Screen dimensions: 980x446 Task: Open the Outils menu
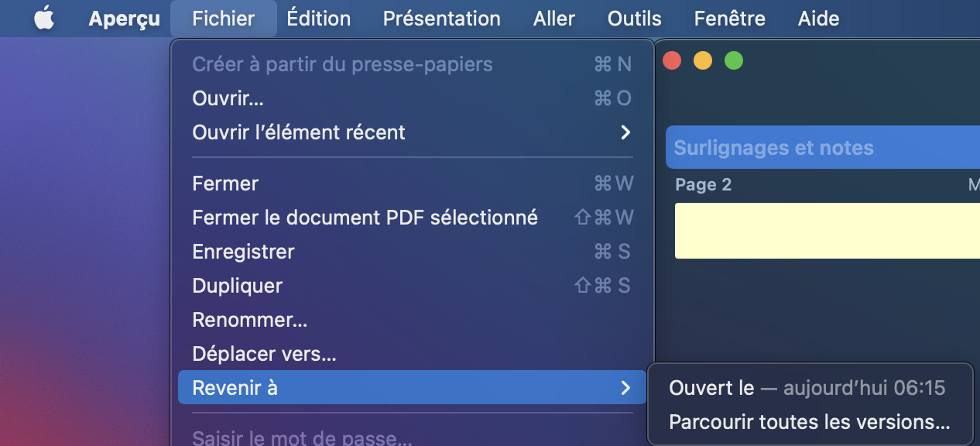pos(634,19)
